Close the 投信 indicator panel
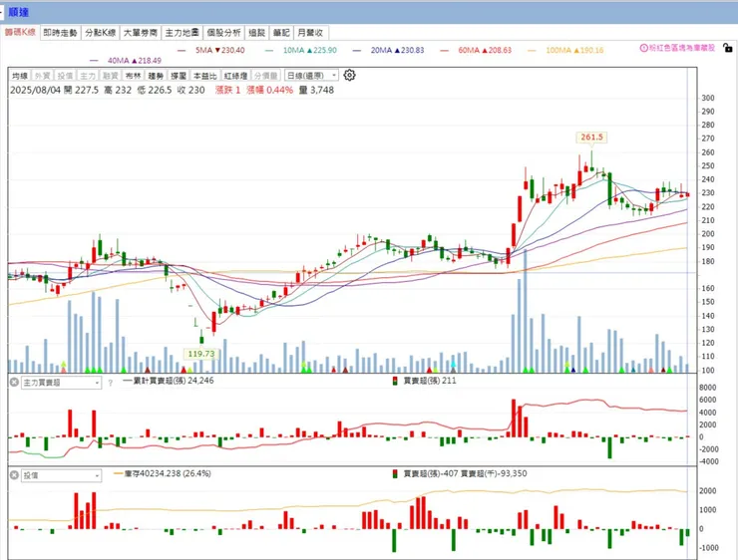Viewport: 738px width, 560px height. (x=14, y=475)
